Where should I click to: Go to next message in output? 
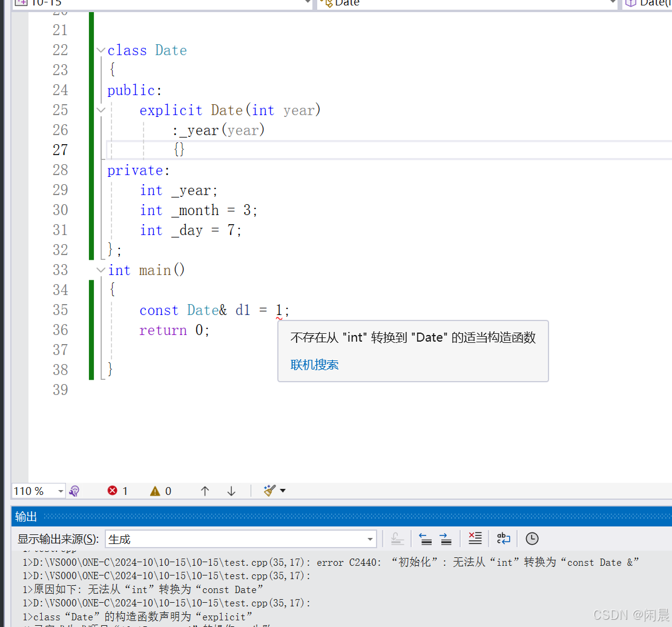[x=446, y=539]
